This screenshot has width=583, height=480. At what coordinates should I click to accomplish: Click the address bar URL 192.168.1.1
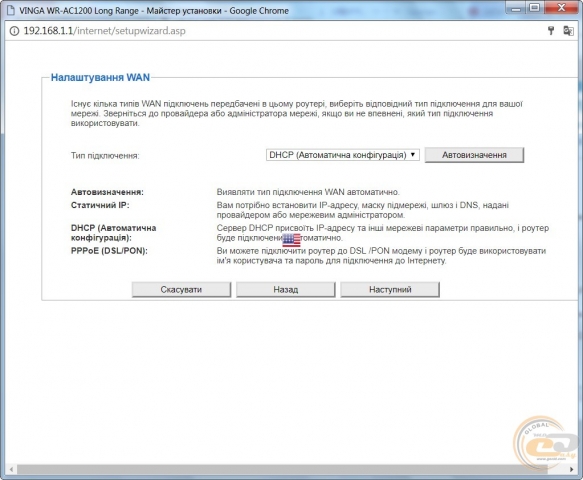point(104,31)
